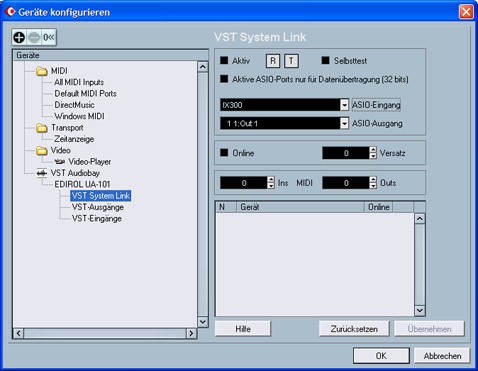The height and width of the screenshot is (371, 478).
Task: Click the T transmit indicator
Action: tap(291, 61)
